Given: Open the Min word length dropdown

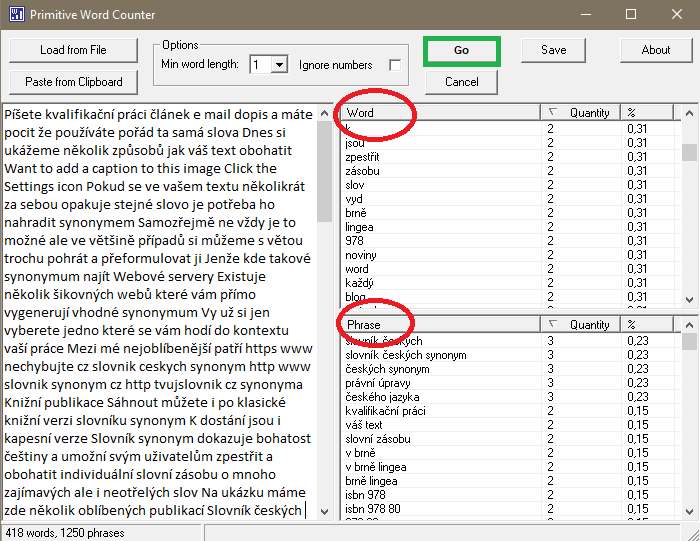Looking at the screenshot, I should point(279,65).
